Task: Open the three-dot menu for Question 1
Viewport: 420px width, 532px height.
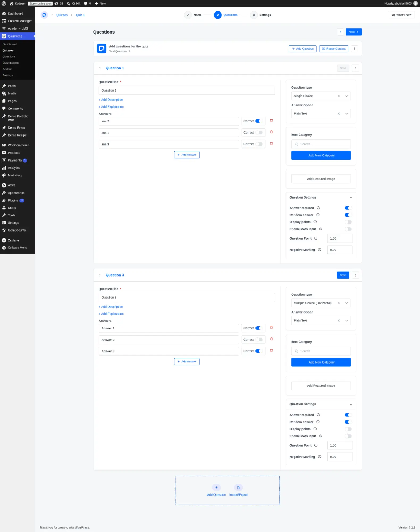Action: point(355,68)
